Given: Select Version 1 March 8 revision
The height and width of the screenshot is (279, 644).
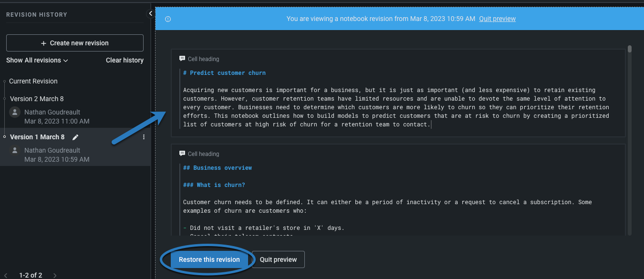Looking at the screenshot, I should point(37,137).
